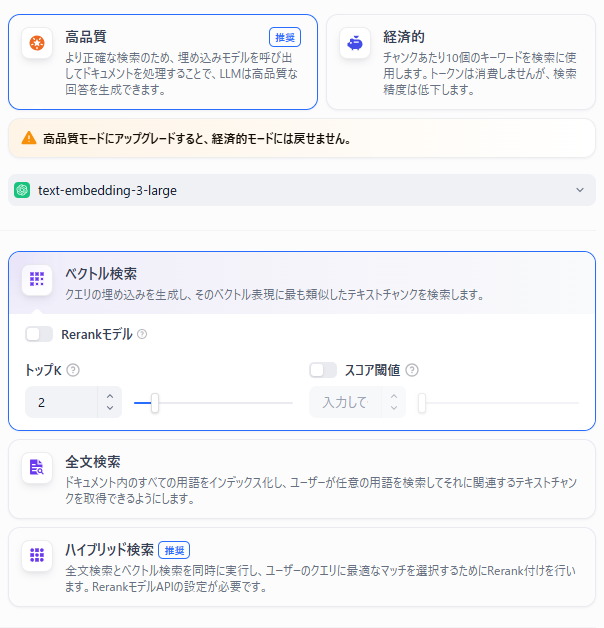Click the トップK slider handle
This screenshot has height=628, width=604.
click(154, 403)
